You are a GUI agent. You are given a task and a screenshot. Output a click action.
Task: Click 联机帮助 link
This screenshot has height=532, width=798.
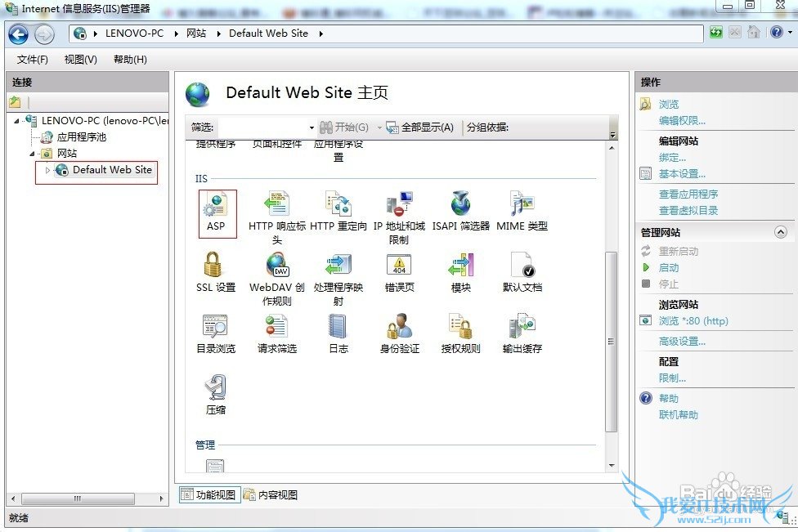pos(679,414)
